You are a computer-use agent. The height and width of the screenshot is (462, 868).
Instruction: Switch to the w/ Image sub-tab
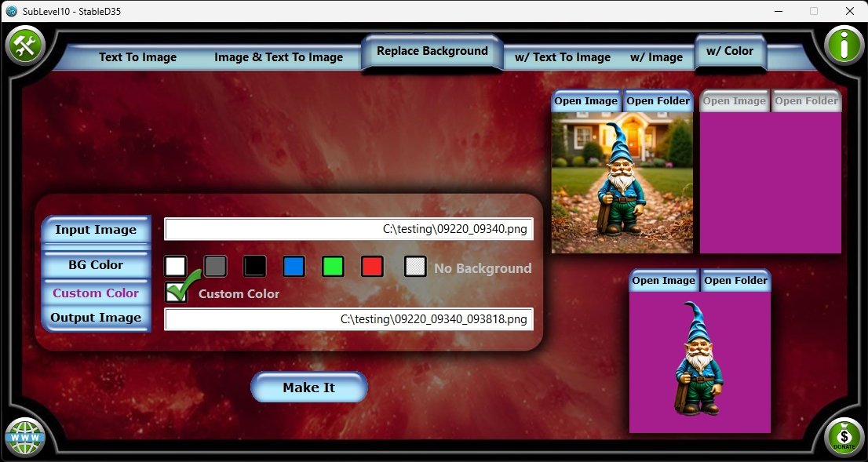[656, 57]
